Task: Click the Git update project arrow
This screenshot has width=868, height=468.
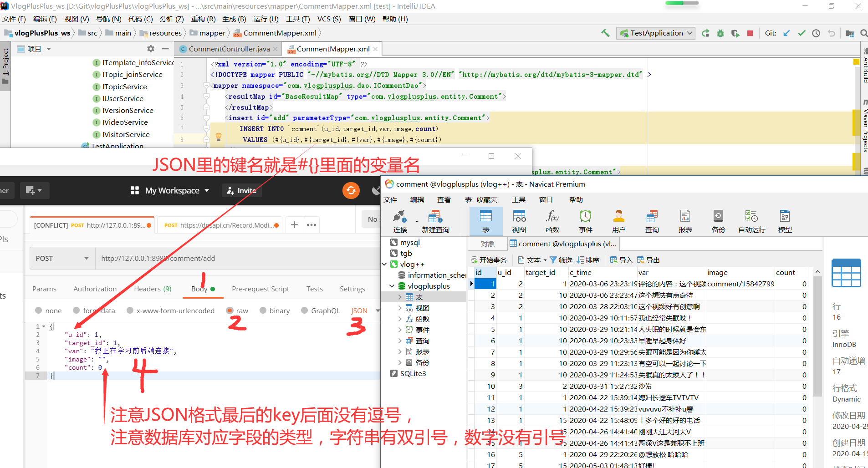Action: click(x=786, y=33)
